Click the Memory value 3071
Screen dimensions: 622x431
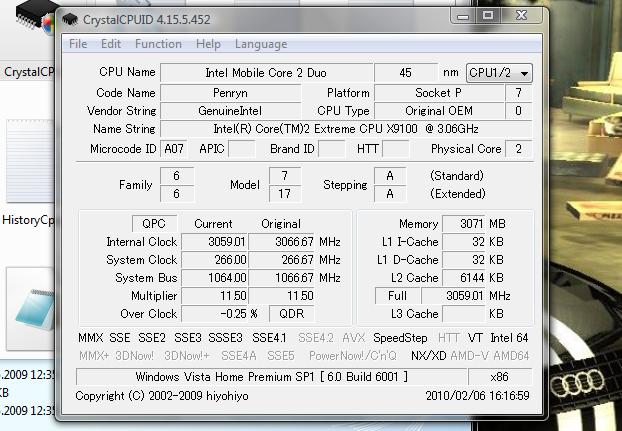tap(463, 224)
